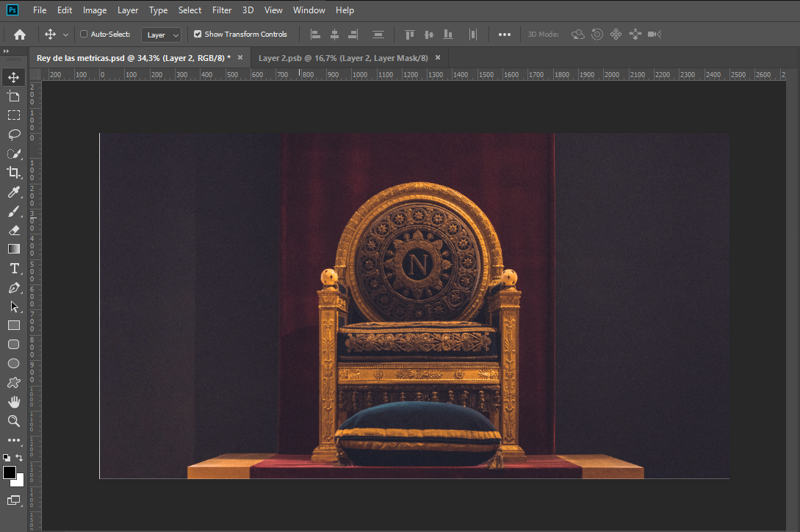800x532 pixels.
Task: Close the Layer 2.psb tab
Action: (438, 58)
